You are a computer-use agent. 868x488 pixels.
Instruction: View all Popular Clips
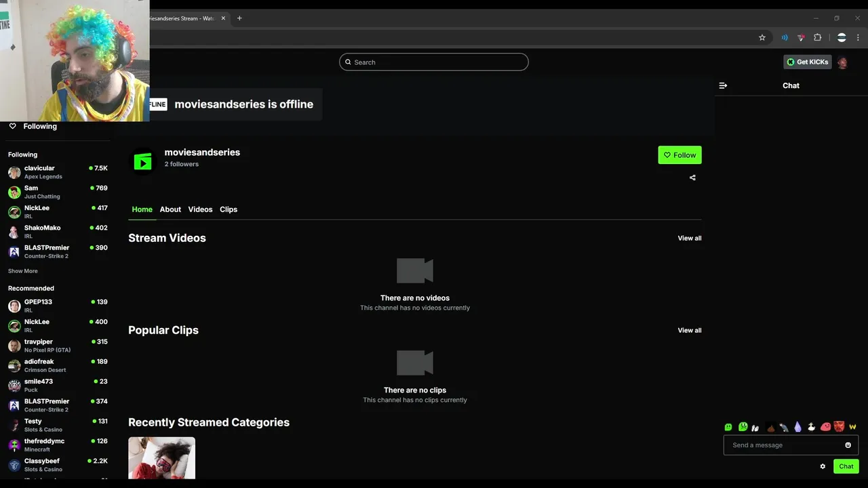tap(690, 330)
